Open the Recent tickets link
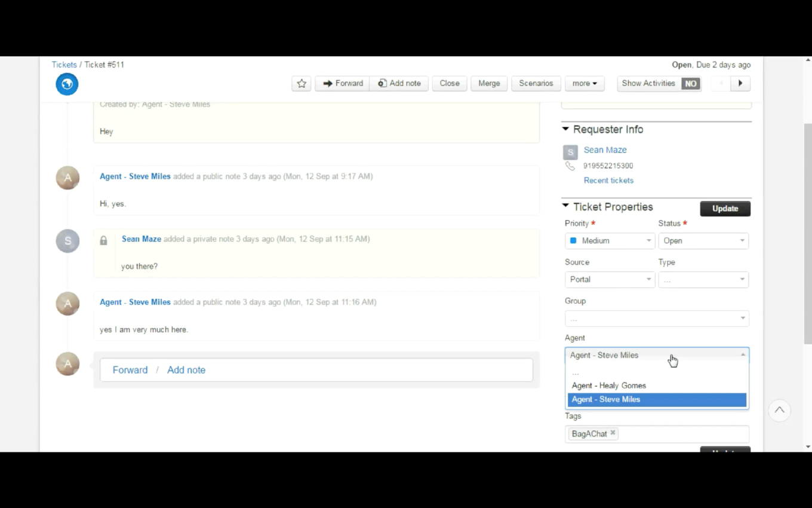This screenshot has height=508, width=812. (608, 180)
